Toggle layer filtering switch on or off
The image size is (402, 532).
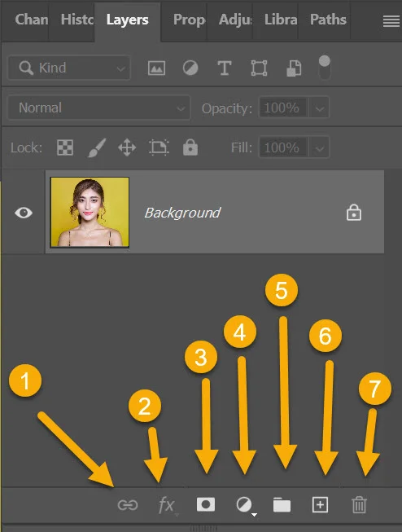point(325,67)
